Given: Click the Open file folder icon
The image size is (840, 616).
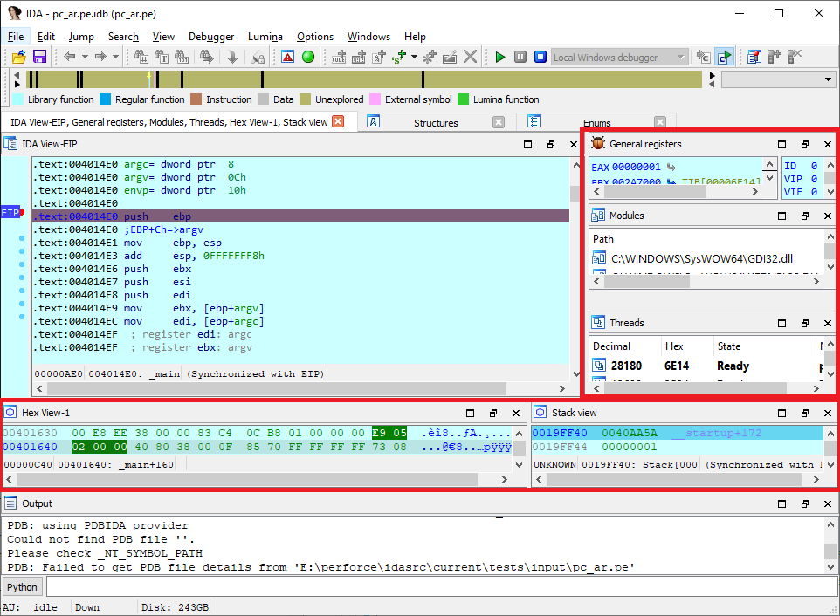Looking at the screenshot, I should [19, 57].
